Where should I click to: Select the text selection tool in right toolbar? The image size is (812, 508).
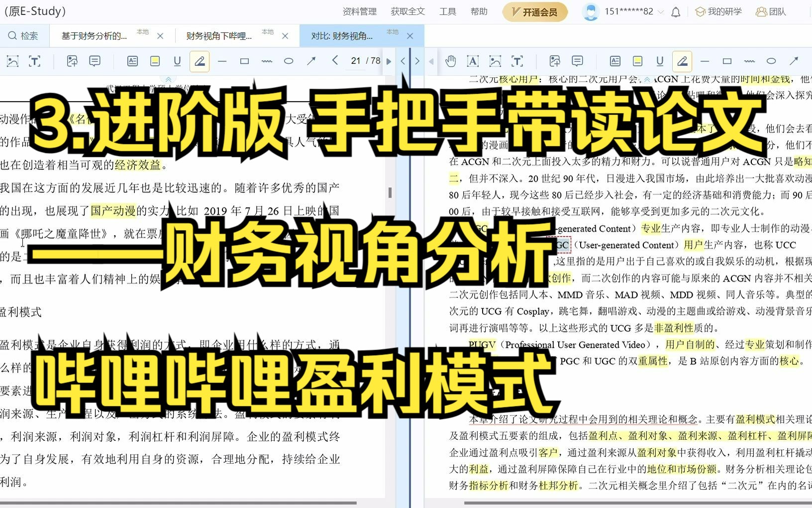tap(473, 61)
